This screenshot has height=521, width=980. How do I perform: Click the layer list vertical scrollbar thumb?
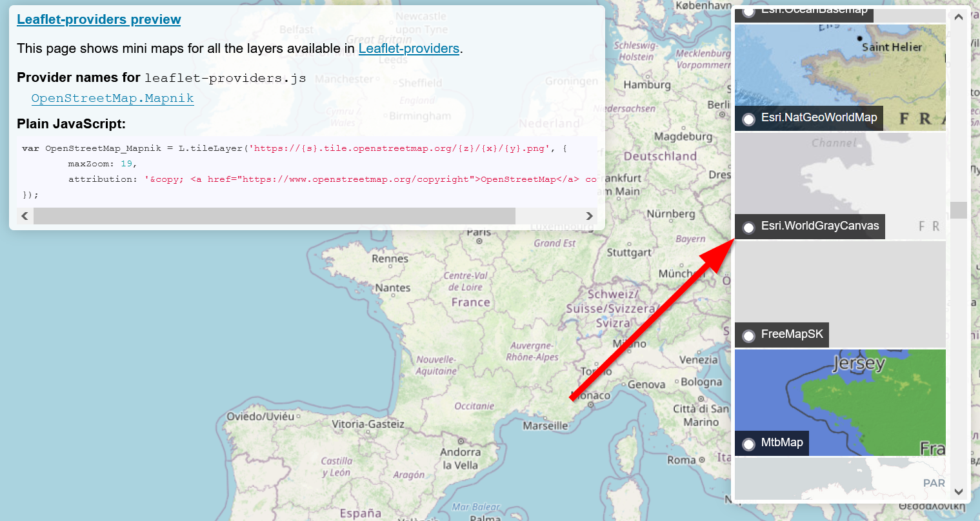(959, 210)
